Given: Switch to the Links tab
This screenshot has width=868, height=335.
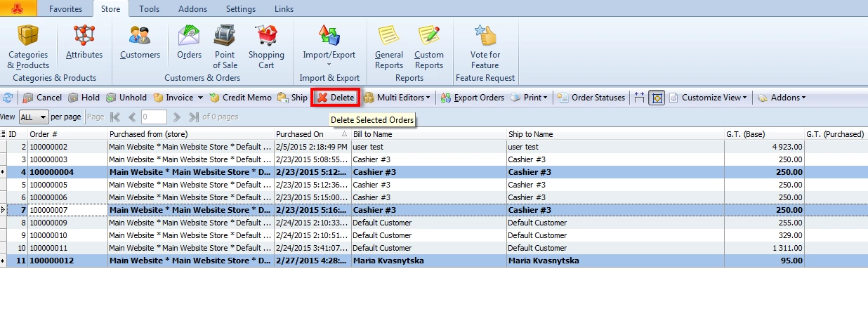Looking at the screenshot, I should (284, 9).
